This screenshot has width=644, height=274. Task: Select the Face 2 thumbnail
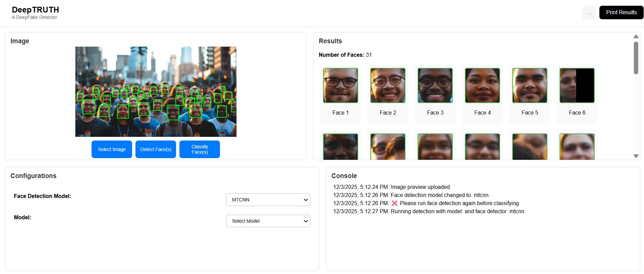point(388,85)
